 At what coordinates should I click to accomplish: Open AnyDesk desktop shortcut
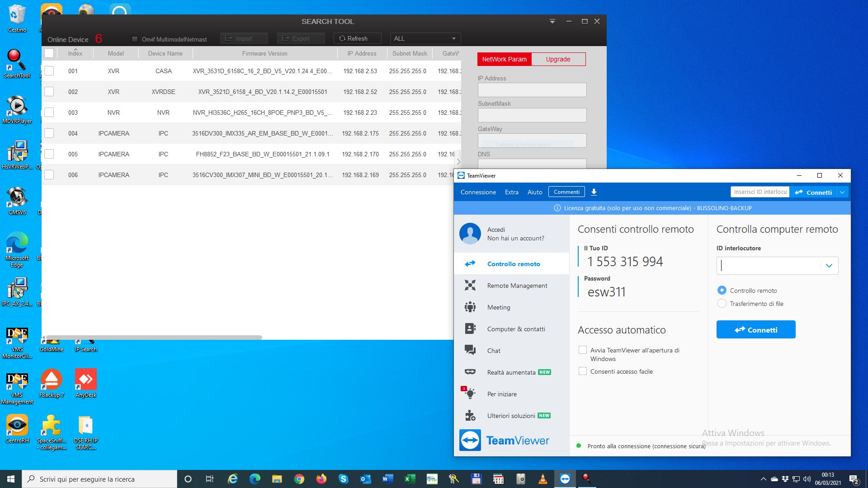(x=85, y=383)
